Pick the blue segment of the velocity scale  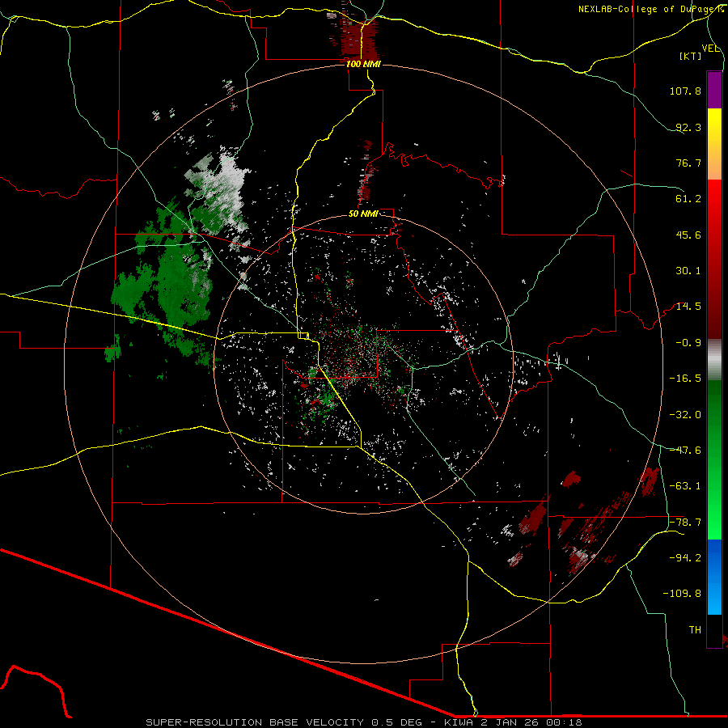pos(714,577)
